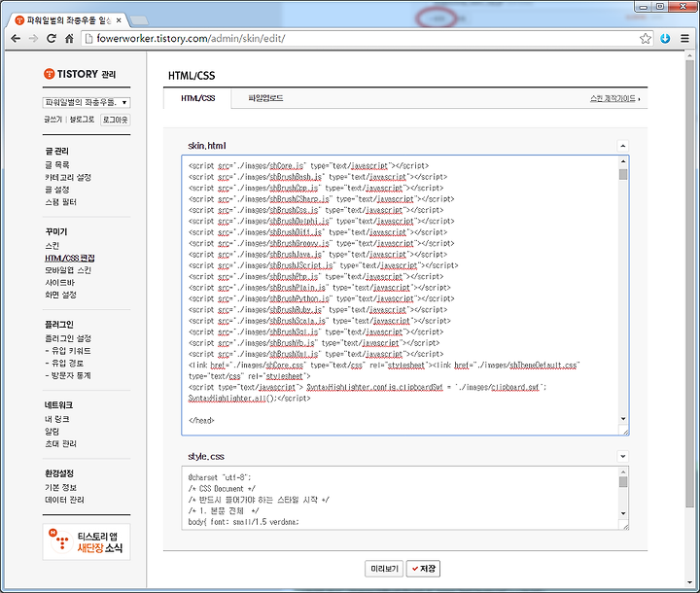
Task: Switch to the 파일업로드 tab
Action: (x=265, y=98)
